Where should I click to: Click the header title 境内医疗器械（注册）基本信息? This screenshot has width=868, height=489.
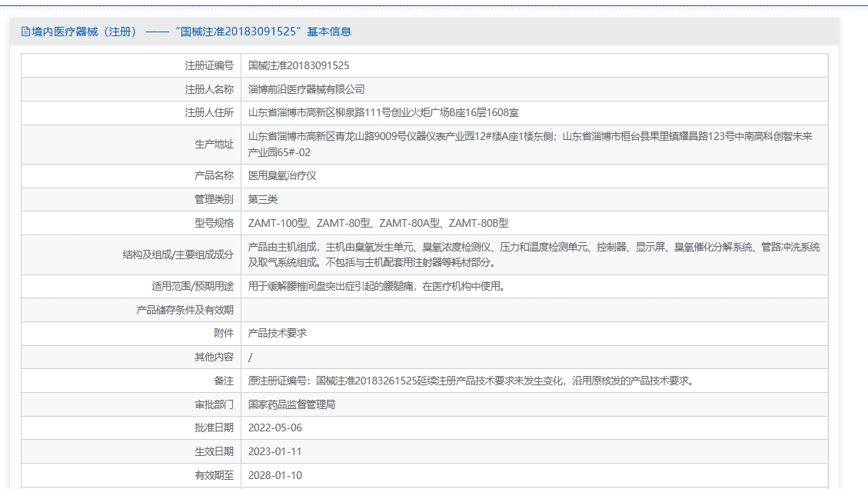coord(191,32)
